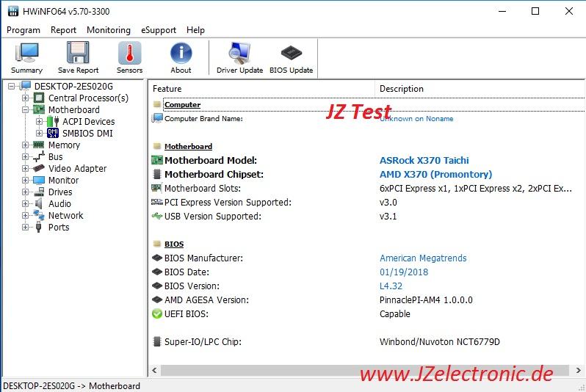
Task: Open the Help menu
Action: [195, 30]
